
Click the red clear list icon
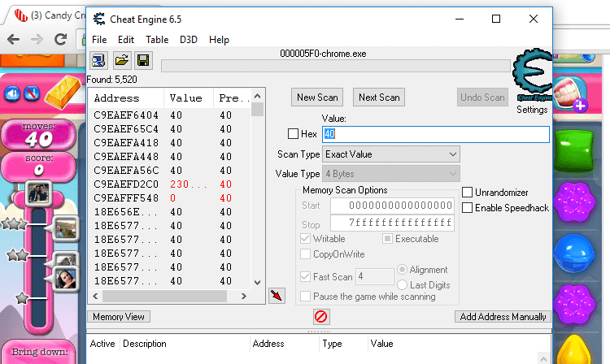pyautogui.click(x=321, y=317)
